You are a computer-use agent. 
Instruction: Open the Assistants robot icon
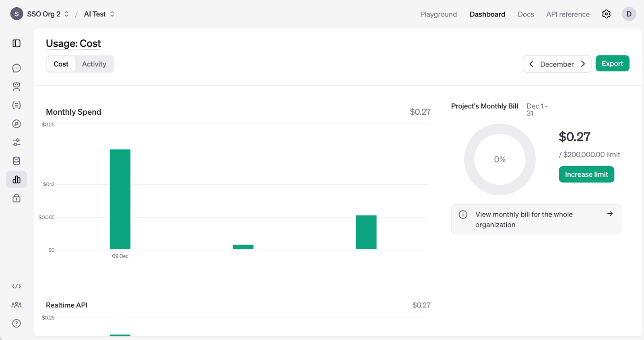click(x=17, y=87)
